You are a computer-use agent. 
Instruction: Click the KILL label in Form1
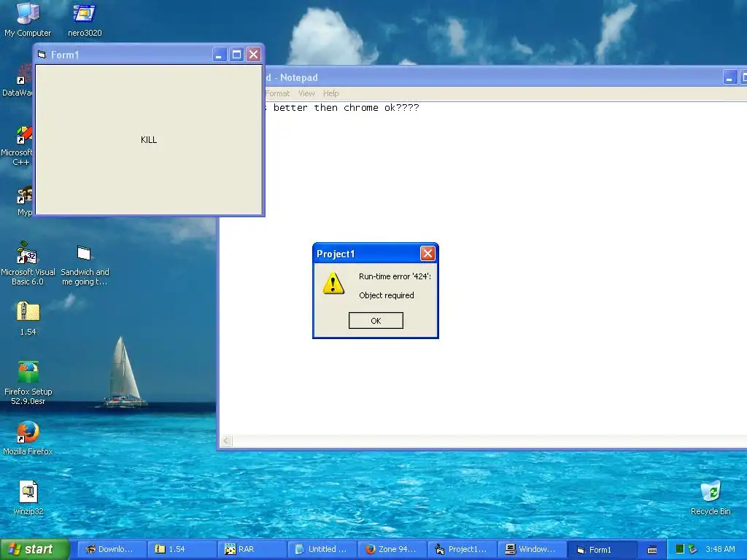click(x=149, y=139)
